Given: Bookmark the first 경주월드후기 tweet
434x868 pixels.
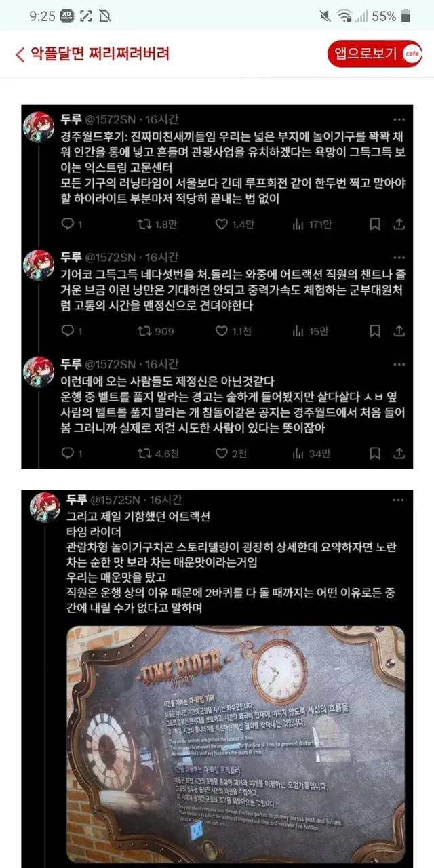Looking at the screenshot, I should coord(375,224).
